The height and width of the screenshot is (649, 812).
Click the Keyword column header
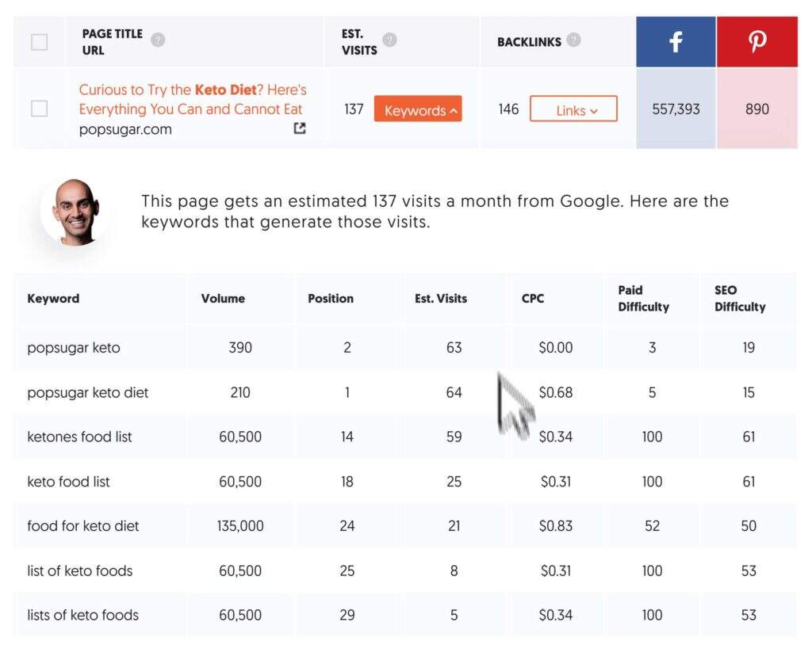(x=53, y=299)
